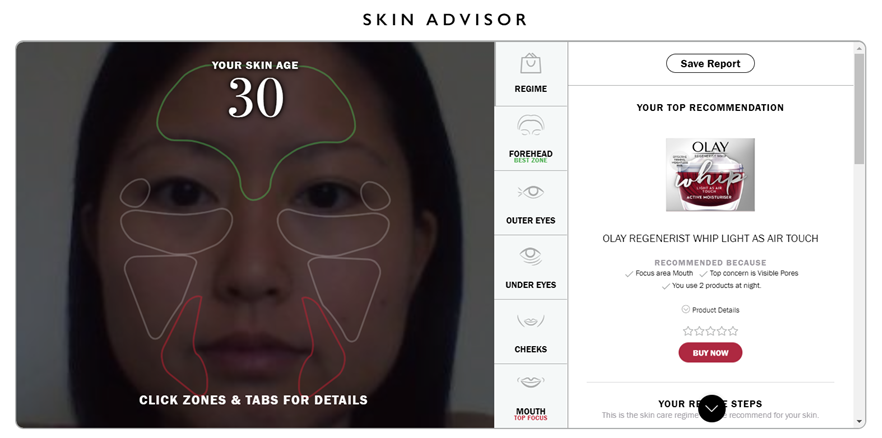Screen dimensions: 882x438
Task: Click the right outer-eye zone circle
Action: coord(375,195)
